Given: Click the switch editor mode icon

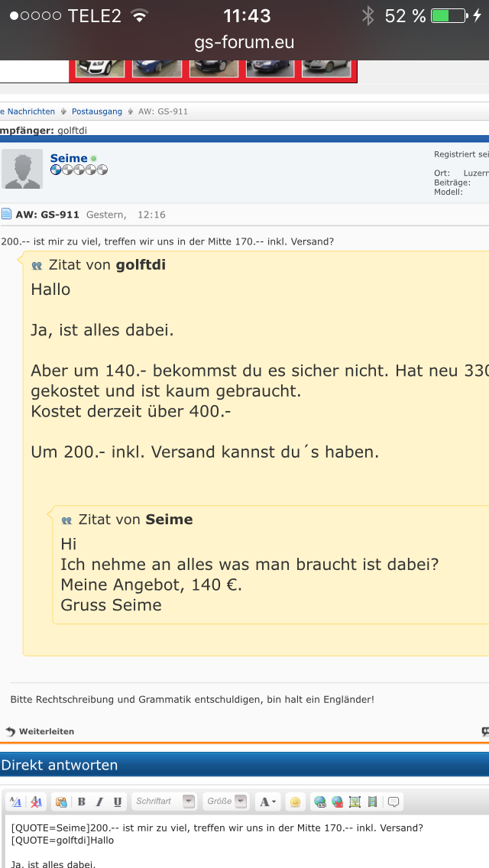Looking at the screenshot, I should pyautogui.click(x=15, y=802).
